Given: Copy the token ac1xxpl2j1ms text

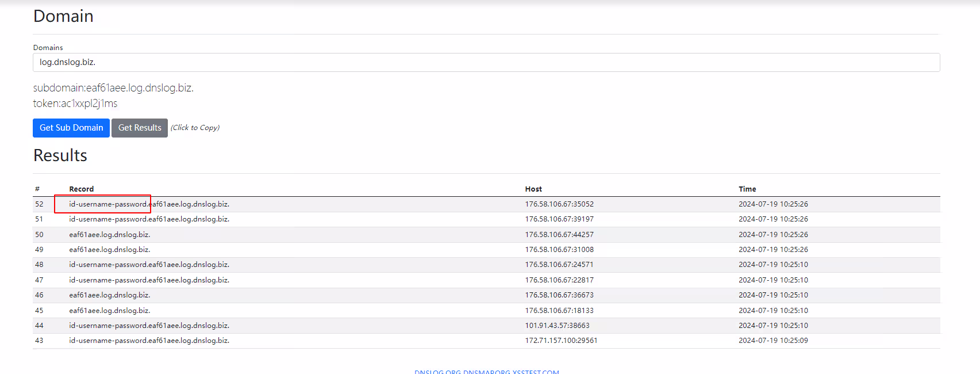Looking at the screenshot, I should click(75, 104).
